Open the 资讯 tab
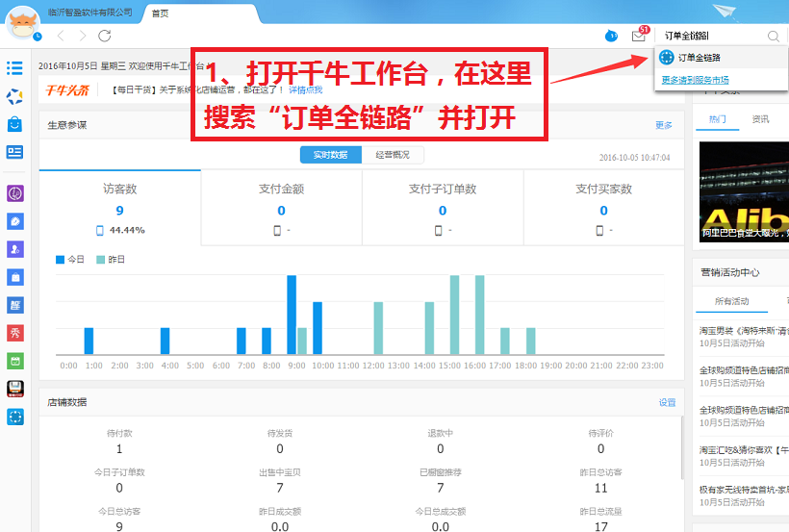The image size is (789, 532). click(x=760, y=120)
